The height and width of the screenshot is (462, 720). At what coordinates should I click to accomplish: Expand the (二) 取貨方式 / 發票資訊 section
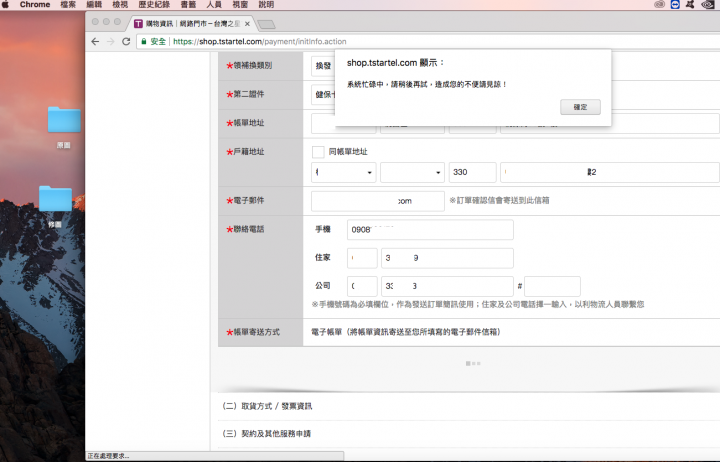pyautogui.click(x=267, y=406)
